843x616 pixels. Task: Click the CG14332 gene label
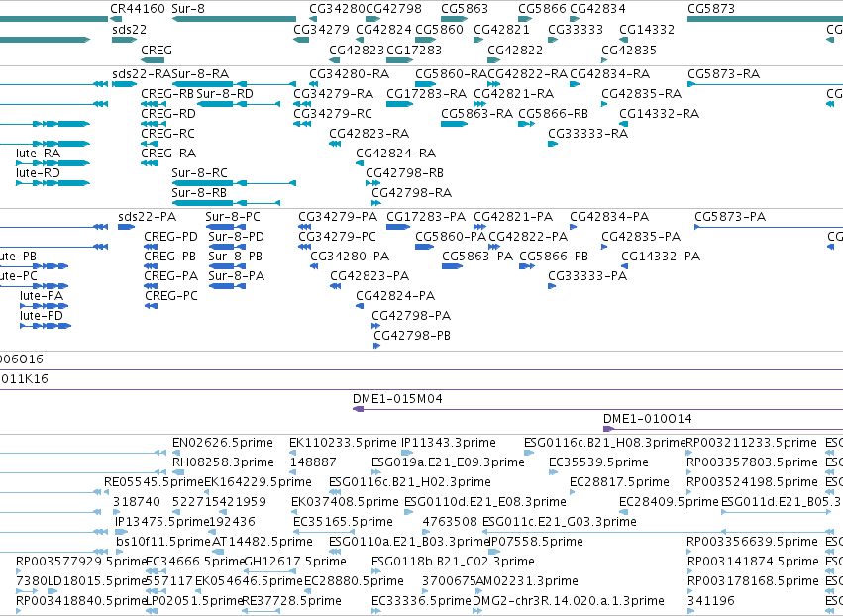647,29
